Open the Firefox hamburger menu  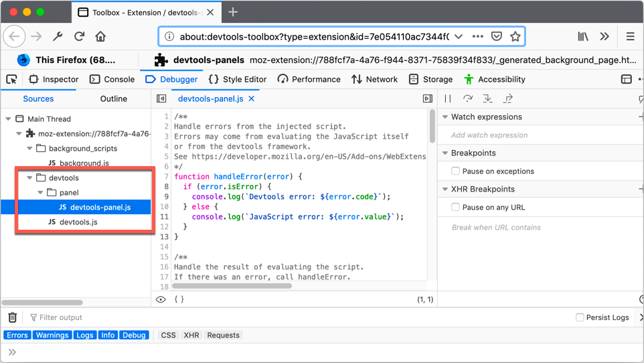click(631, 37)
